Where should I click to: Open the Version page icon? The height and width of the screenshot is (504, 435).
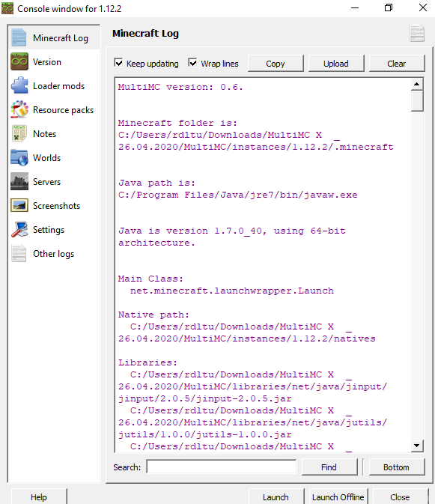19,61
